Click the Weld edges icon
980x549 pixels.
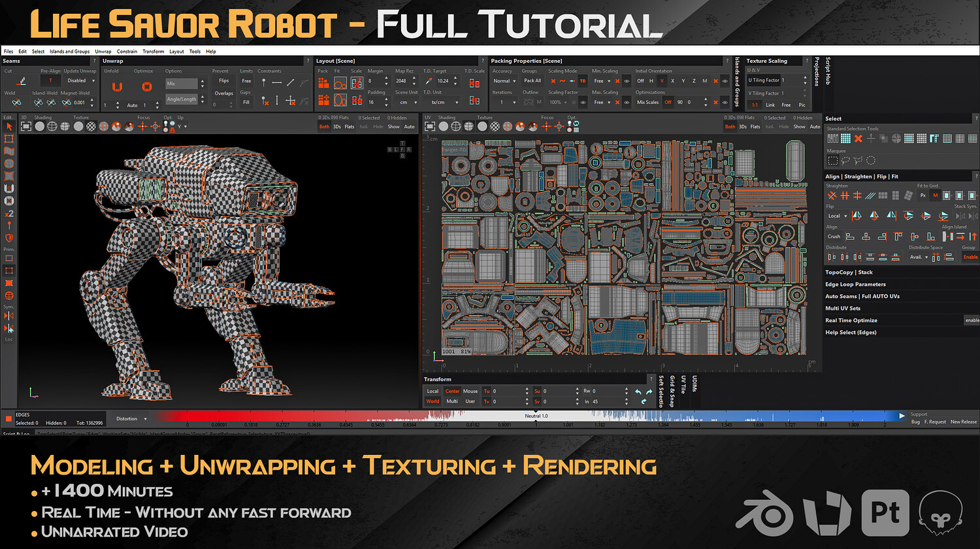click(16, 103)
